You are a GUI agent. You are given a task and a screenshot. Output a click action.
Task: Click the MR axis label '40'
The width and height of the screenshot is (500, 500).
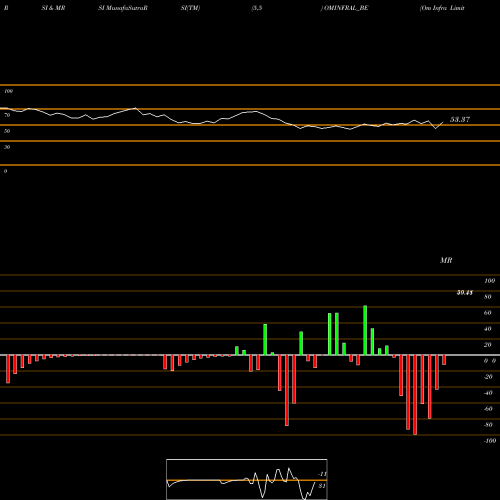tap(488, 329)
